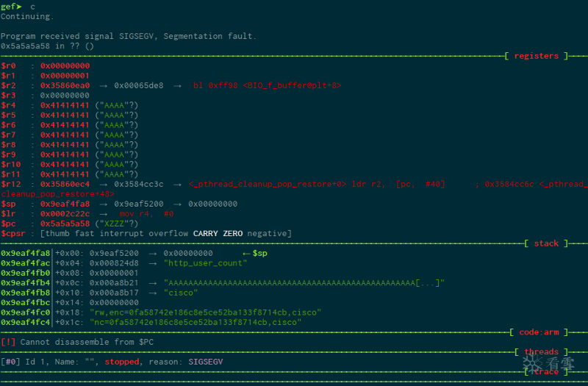Click the $lr register value 0x0002c22c

pos(65,214)
